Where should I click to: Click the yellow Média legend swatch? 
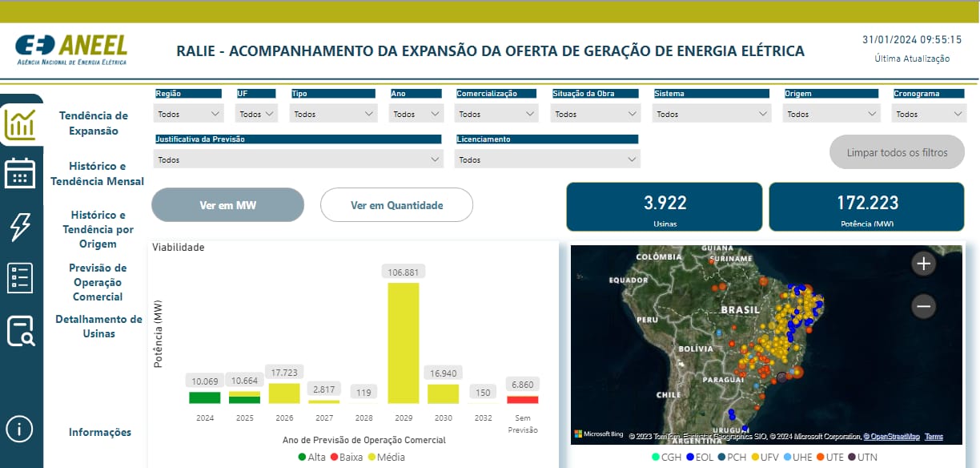pos(372,457)
